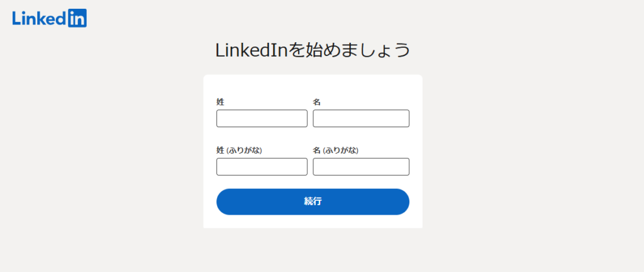Viewport: 644px width, 272px height.
Task: Click the 姓 (ふりがな) label text
Action: tap(239, 150)
